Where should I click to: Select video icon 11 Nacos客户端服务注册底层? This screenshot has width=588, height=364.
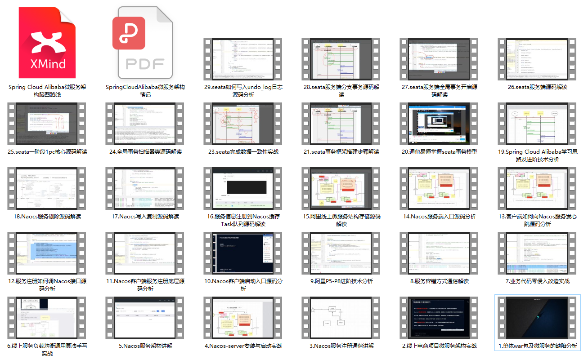(x=145, y=253)
